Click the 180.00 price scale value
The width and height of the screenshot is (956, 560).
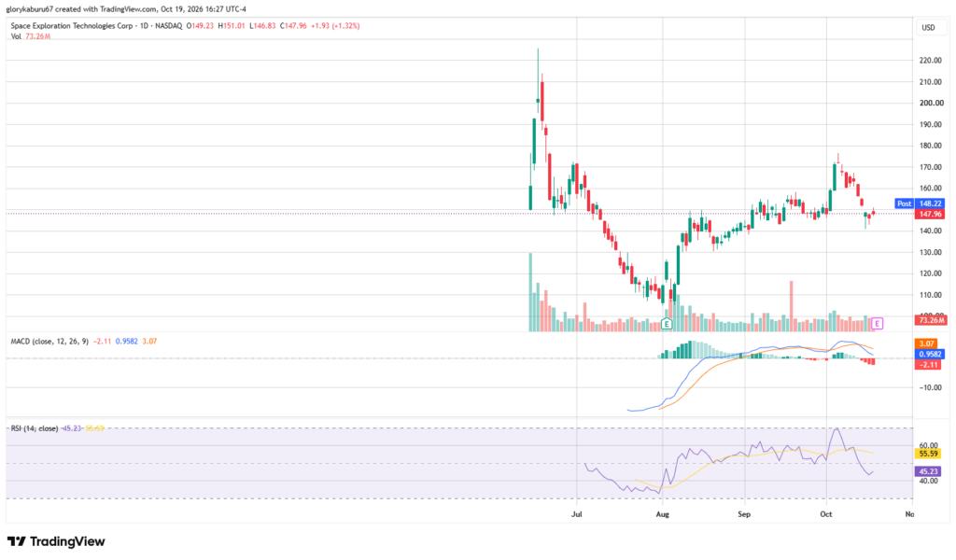pyautogui.click(x=931, y=146)
